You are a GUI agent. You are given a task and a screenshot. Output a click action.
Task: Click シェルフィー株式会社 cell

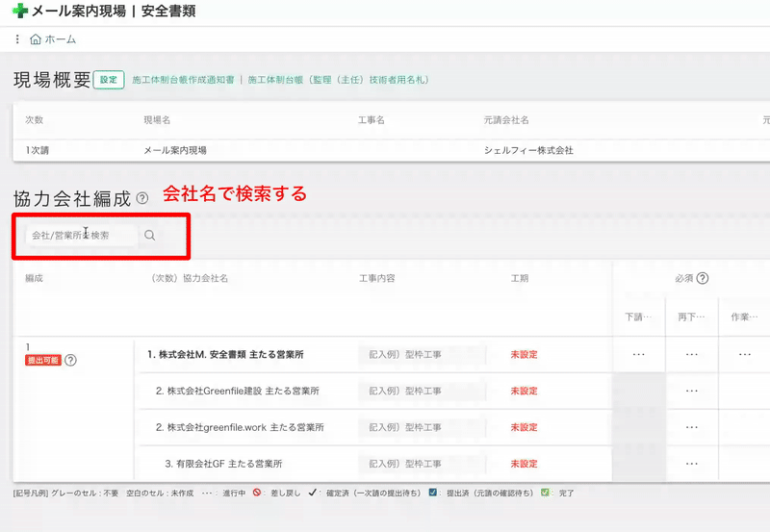(x=528, y=150)
